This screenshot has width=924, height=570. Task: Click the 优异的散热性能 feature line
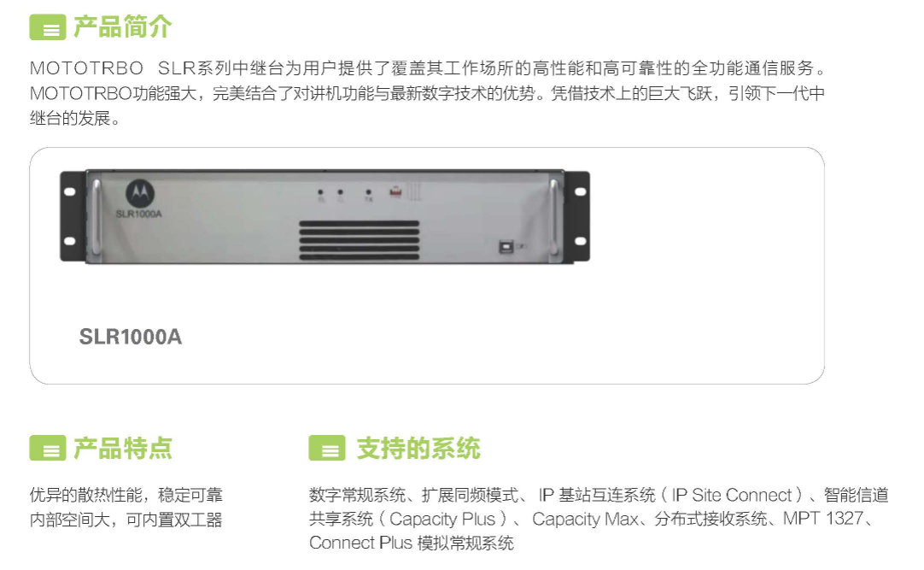coord(85,495)
